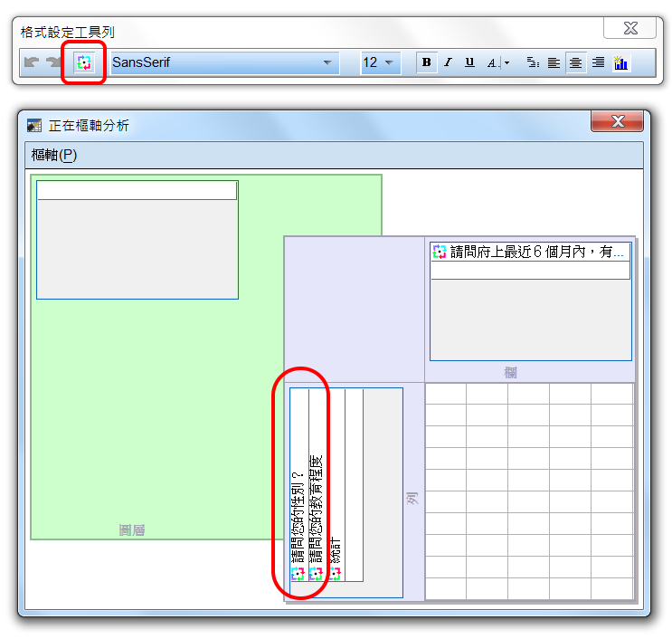Click the redo arrow in formatting toolbar
This screenshot has width=672, height=639.
pyautogui.click(x=54, y=62)
